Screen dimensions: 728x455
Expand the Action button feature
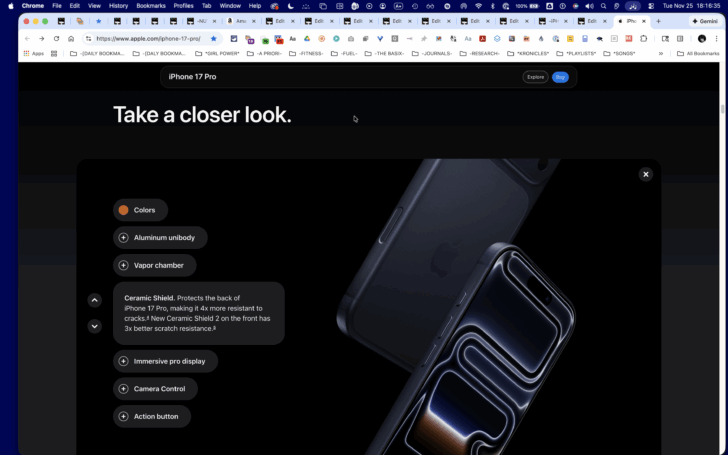click(x=152, y=416)
